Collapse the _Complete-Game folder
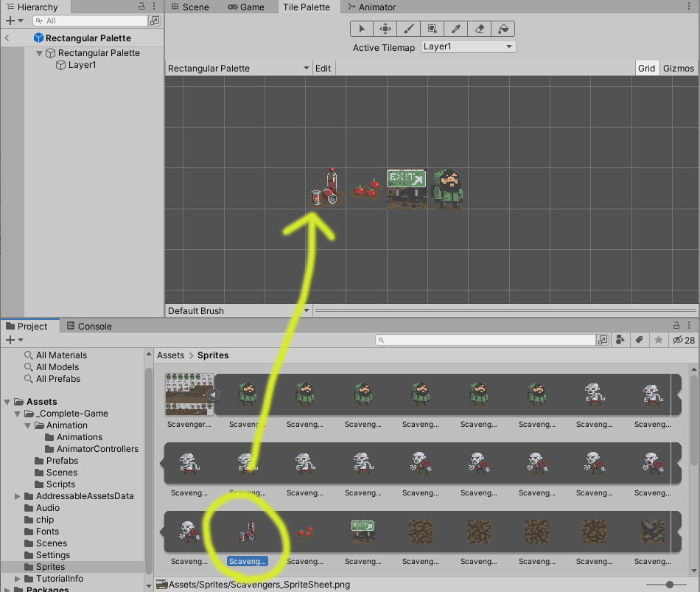This screenshot has height=592, width=700. [x=18, y=414]
